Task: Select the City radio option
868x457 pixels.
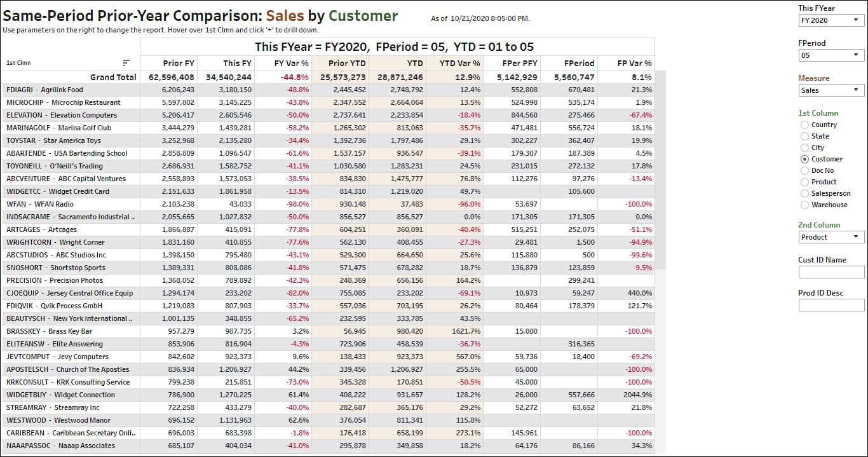Action: pos(805,147)
